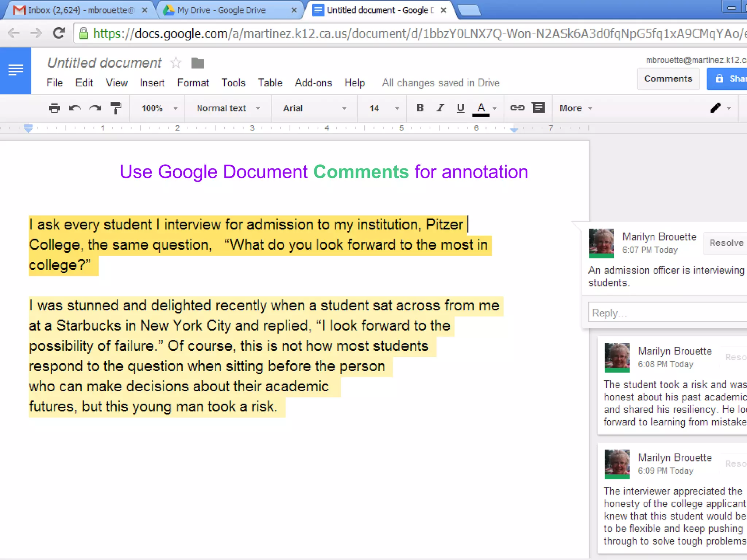The image size is (747, 560).
Task: Open the Insert menu
Action: click(x=152, y=83)
